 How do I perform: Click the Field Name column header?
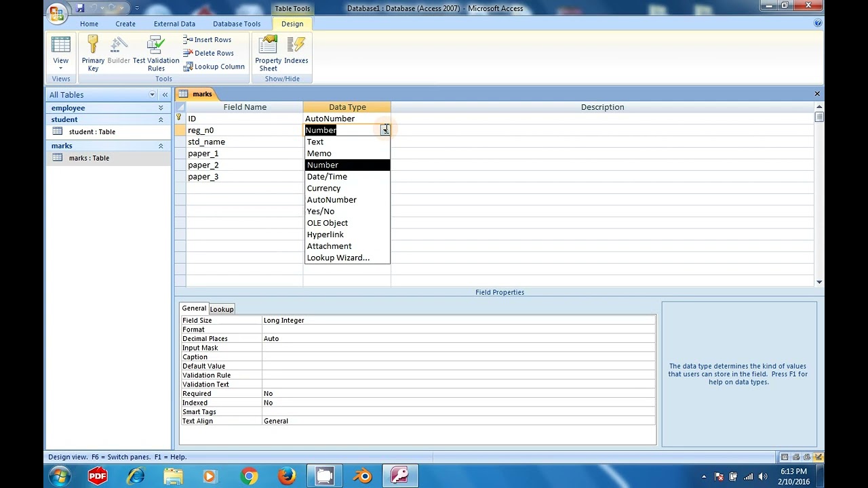tap(245, 107)
